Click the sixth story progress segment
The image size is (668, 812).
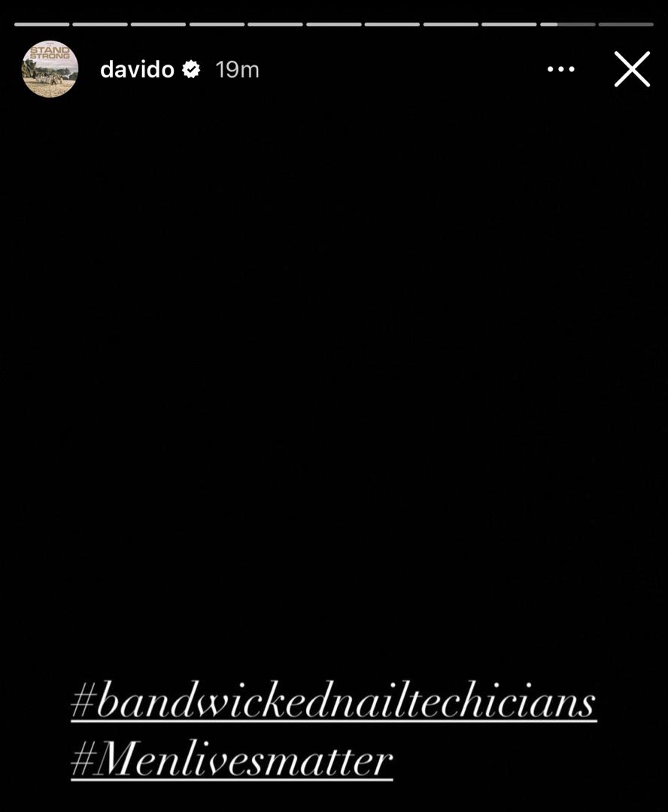click(x=334, y=24)
